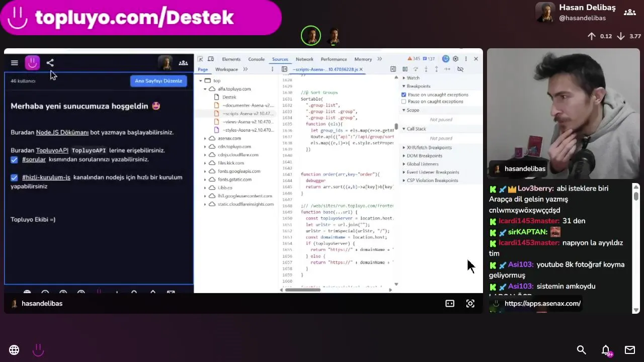Click the purple smiley icon at bottom bar
The height and width of the screenshot is (362, 644).
tap(38, 350)
